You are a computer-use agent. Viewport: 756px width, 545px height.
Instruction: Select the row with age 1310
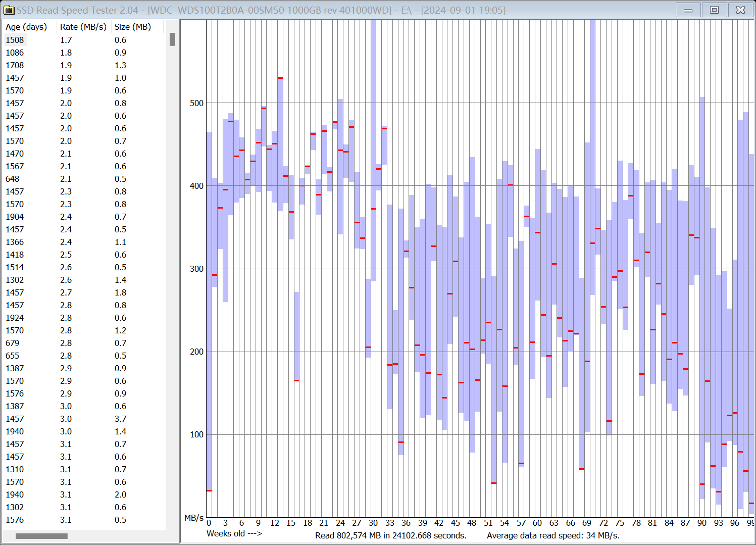(84, 469)
